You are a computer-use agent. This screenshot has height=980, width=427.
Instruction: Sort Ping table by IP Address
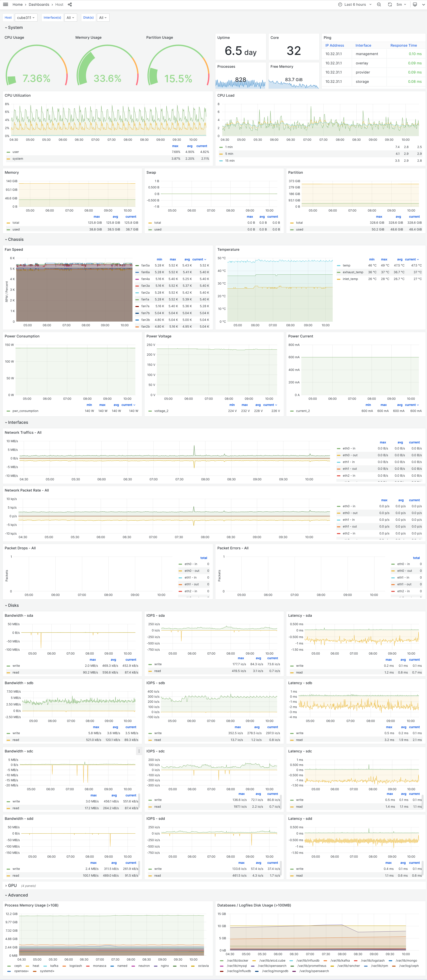pos(334,45)
